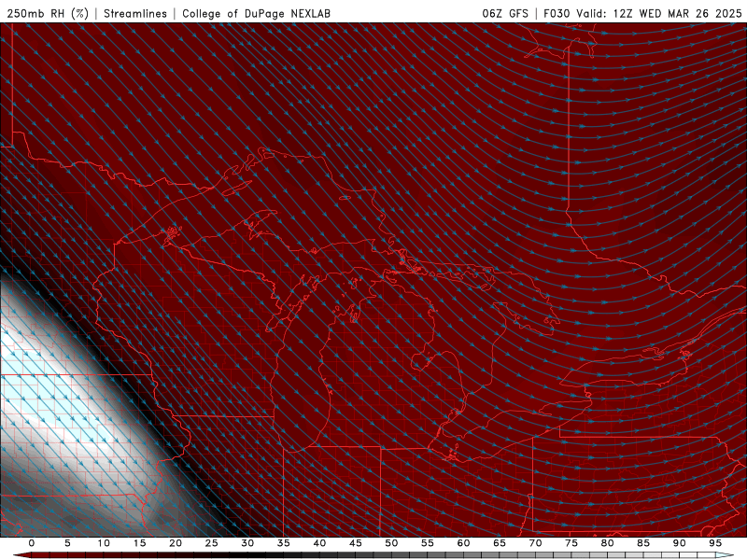Click the 5 value on color scale
Image resolution: width=747 pixels, height=560 pixels.
pos(67,543)
